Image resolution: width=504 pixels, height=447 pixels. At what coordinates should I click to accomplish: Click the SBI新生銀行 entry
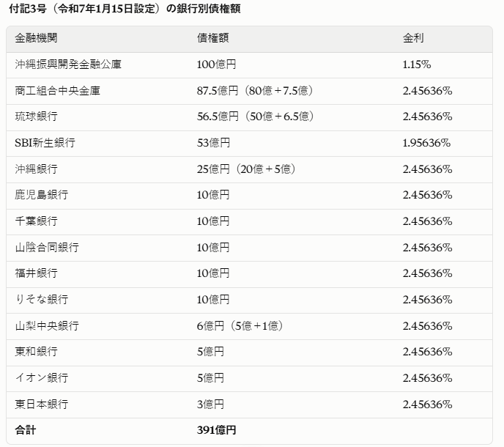45,143
